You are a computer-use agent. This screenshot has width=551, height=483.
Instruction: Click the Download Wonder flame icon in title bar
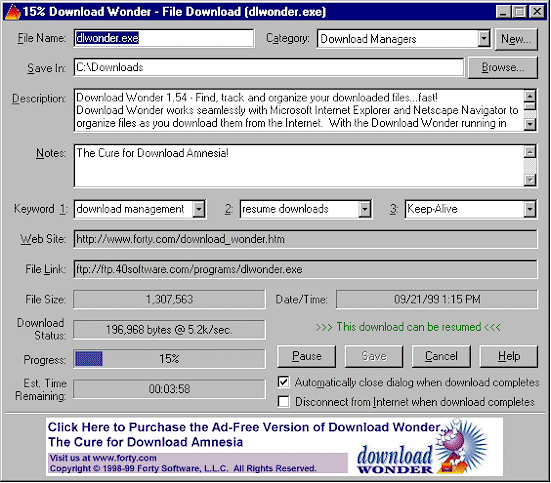(12, 12)
